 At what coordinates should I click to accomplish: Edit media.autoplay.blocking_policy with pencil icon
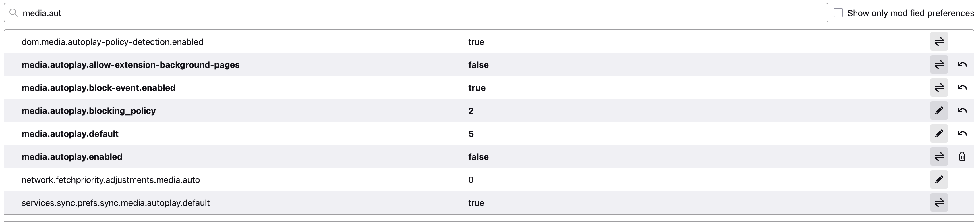click(x=939, y=110)
